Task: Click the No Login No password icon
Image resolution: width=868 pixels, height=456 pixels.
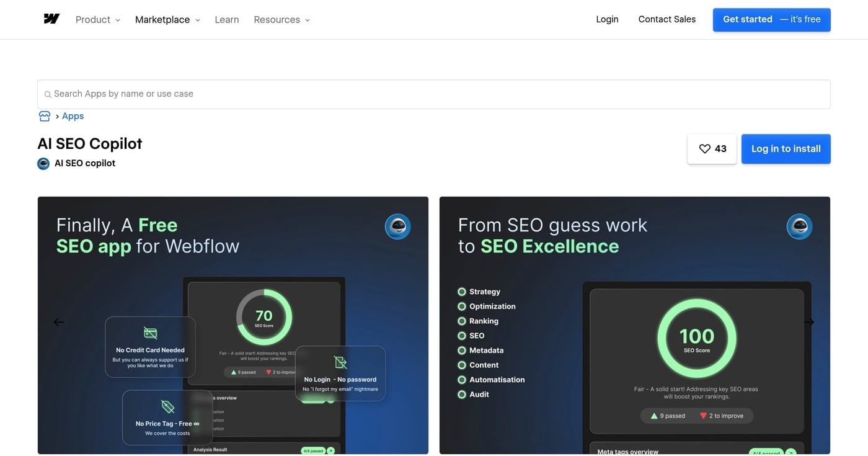Action: pos(340,362)
